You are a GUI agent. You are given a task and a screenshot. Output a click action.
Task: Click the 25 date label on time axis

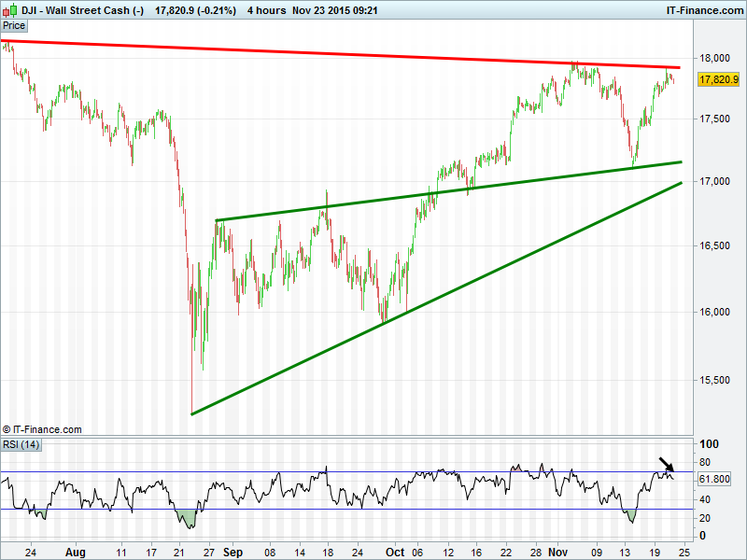pyautogui.click(x=684, y=553)
